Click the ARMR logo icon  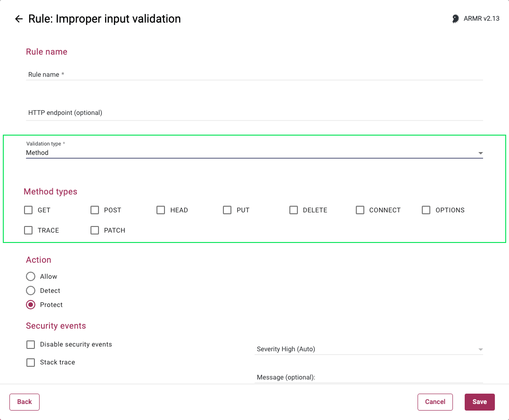tap(455, 19)
